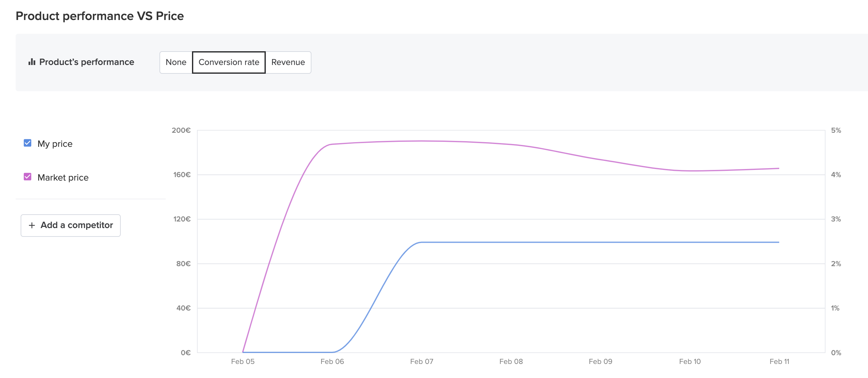Click the 1% conversion axis label
Image resolution: width=868 pixels, height=378 pixels.
835,308
